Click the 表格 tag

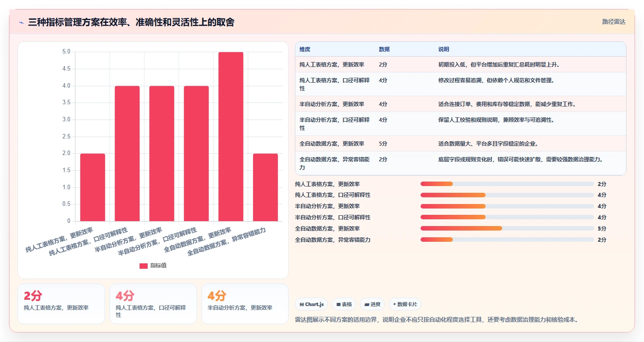(x=344, y=304)
